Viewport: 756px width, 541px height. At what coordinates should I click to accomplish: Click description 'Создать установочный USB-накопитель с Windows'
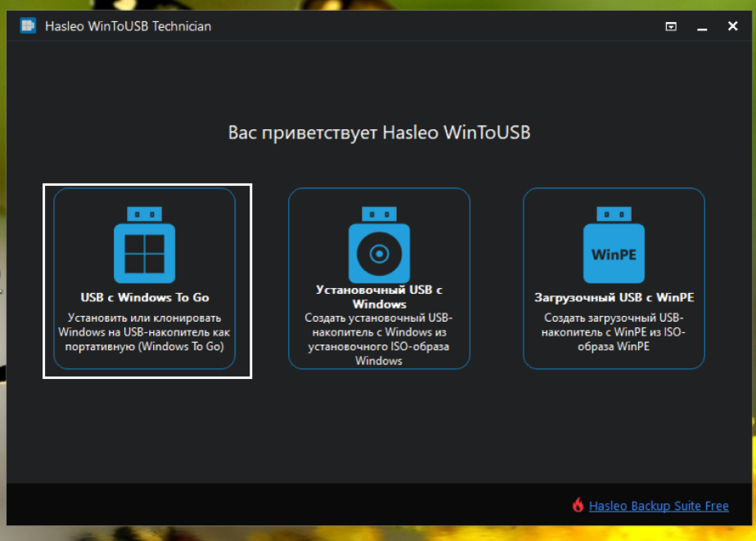[379, 340]
